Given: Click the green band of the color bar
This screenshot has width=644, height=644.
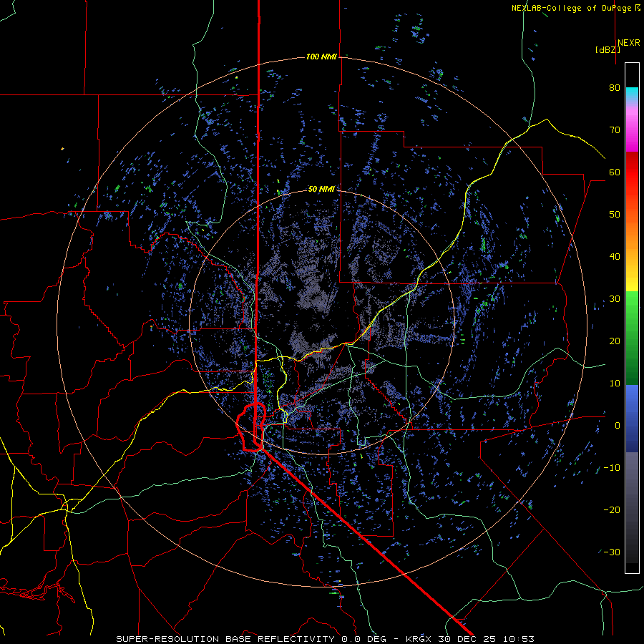Looking at the screenshot, I should 632,338.
